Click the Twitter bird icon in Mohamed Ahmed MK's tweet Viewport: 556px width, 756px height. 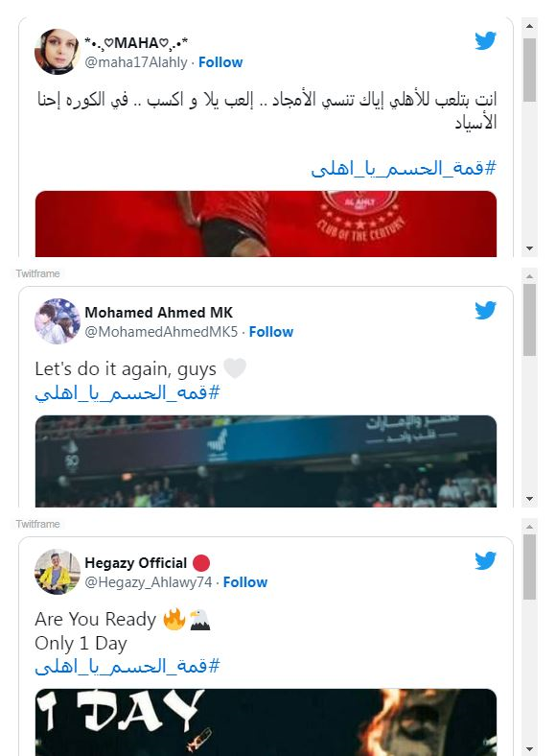pos(485,311)
